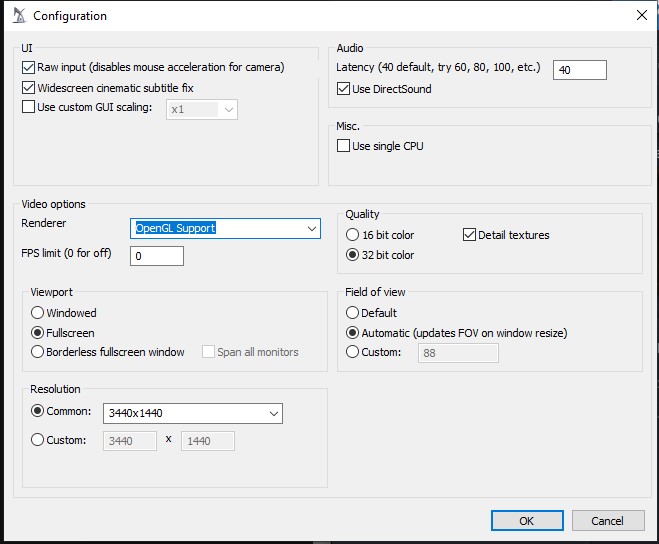Select Custom resolution radio button
This screenshot has width=659, height=544.
37,440
